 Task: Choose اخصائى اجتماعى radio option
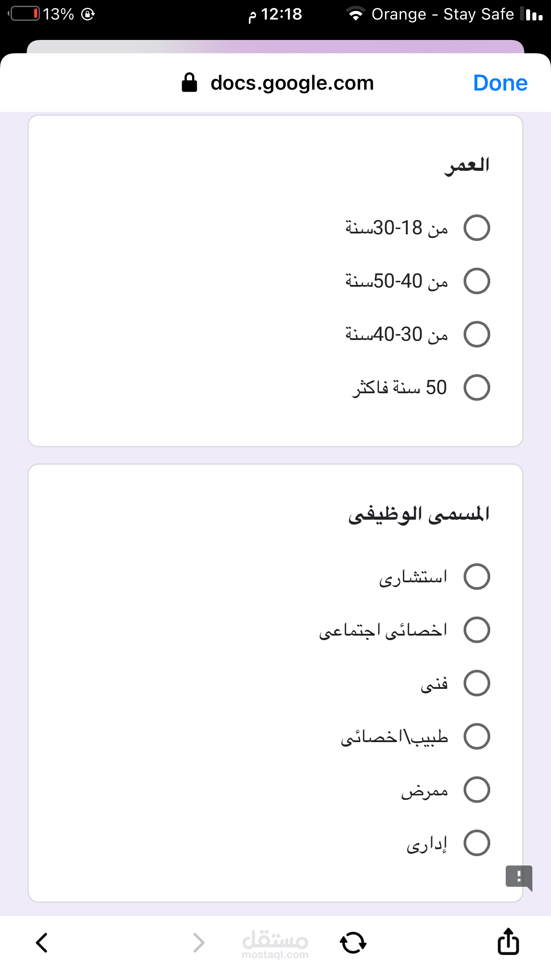(x=476, y=630)
